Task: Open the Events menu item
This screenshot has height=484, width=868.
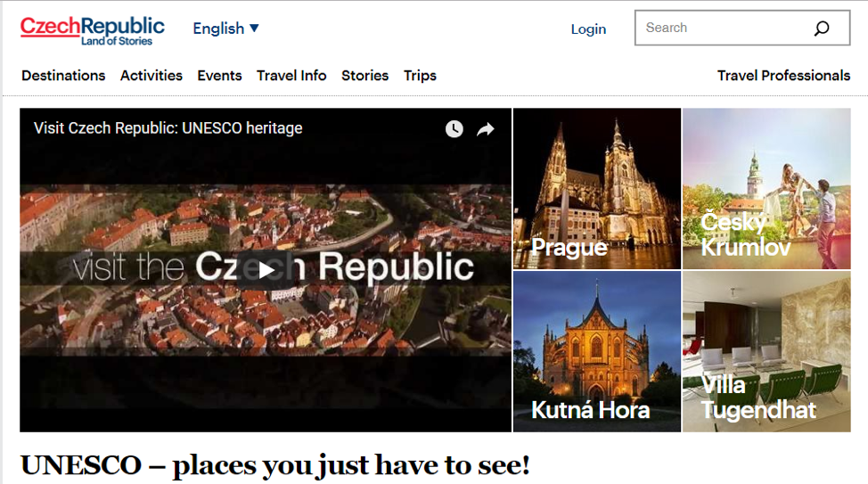Action: point(219,75)
